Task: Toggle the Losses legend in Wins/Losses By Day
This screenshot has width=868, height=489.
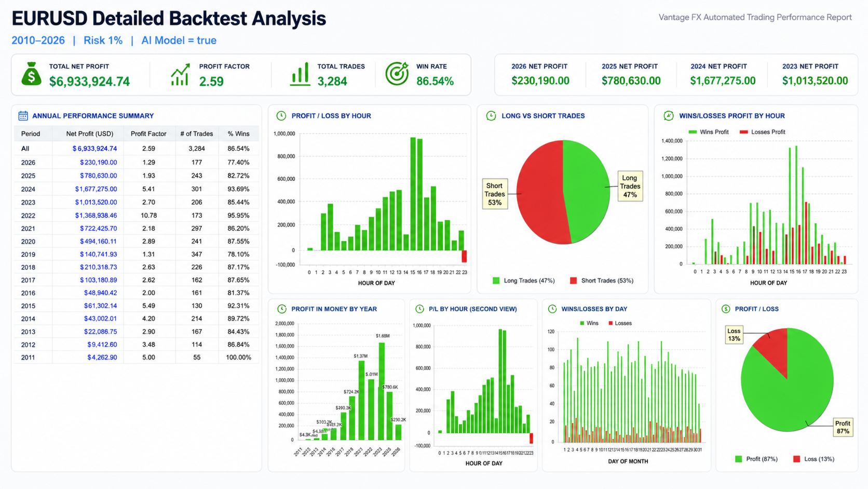Action: (x=620, y=323)
